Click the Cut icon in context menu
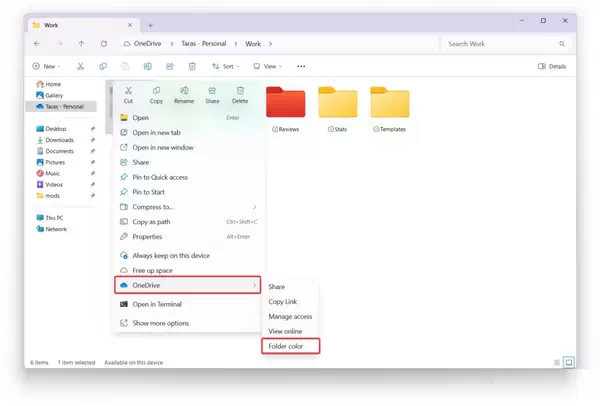This screenshot has width=600, height=406. coord(128,91)
